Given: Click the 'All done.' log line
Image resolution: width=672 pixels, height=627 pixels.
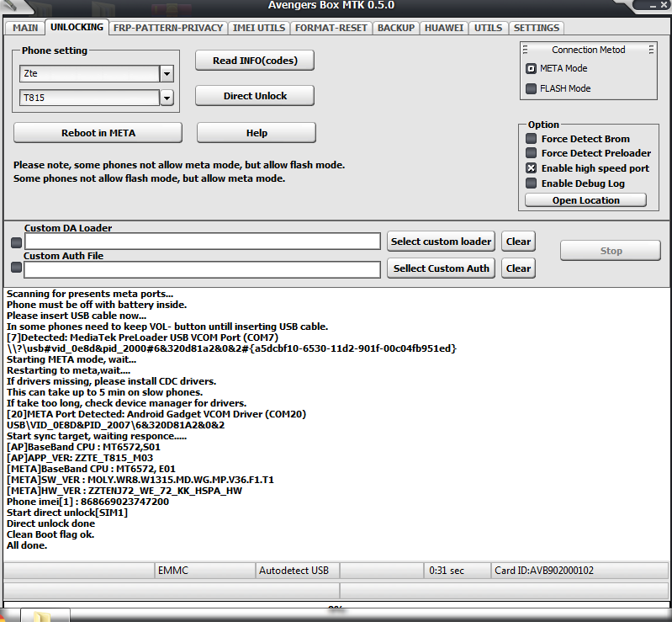Looking at the screenshot, I should coord(27,545).
